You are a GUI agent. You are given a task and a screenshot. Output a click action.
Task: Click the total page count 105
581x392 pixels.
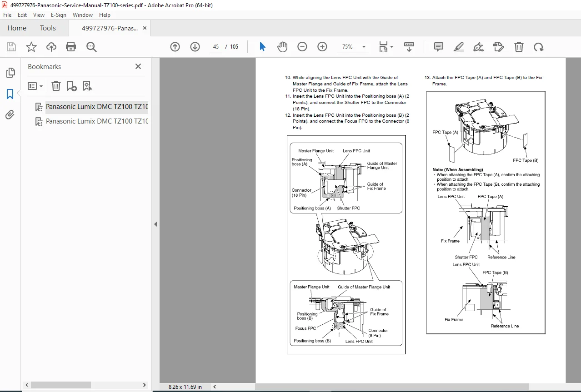click(x=234, y=47)
